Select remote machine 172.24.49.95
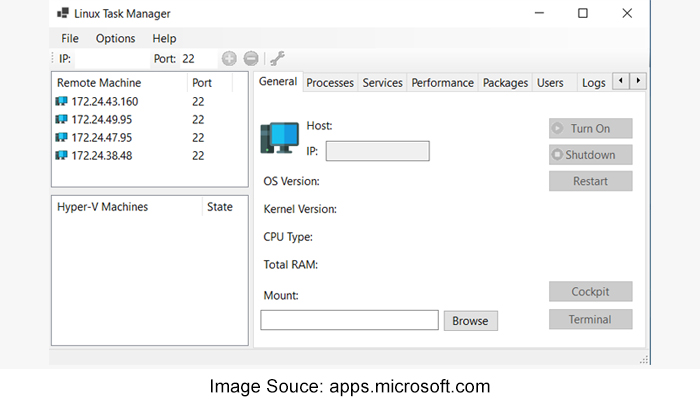Image resolution: width=700 pixels, height=400 pixels. [101, 120]
